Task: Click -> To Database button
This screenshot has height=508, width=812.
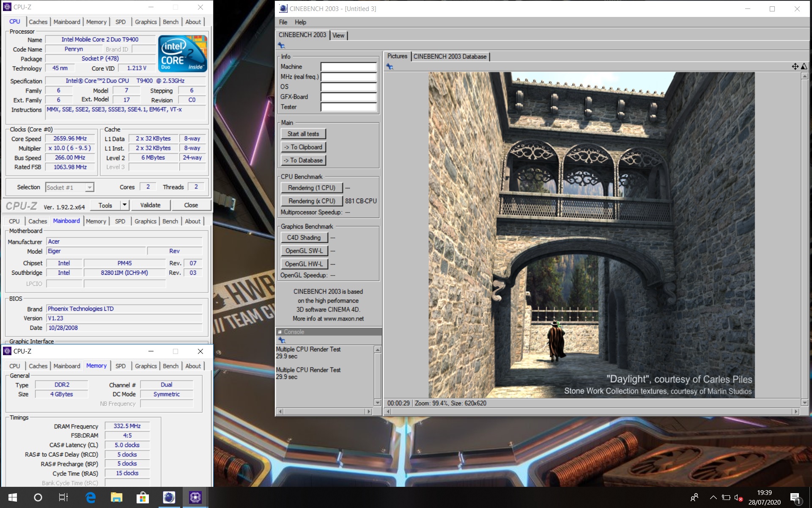Action: [x=303, y=160]
